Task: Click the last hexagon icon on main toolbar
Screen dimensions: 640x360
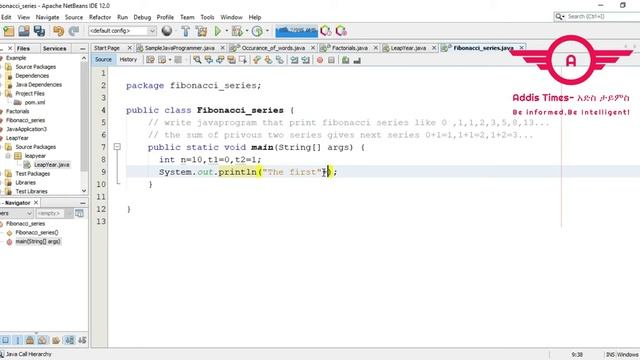Action: click(341, 31)
